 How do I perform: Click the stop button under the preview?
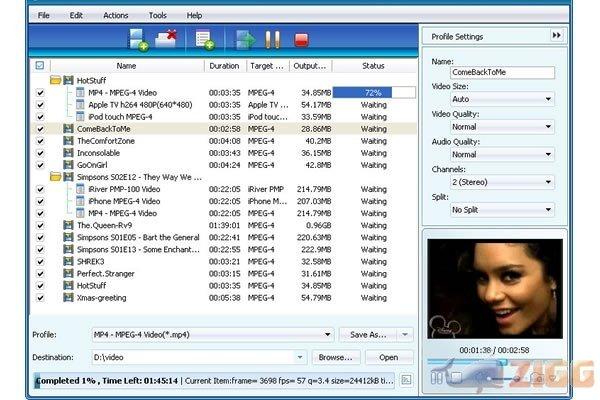click(455, 377)
